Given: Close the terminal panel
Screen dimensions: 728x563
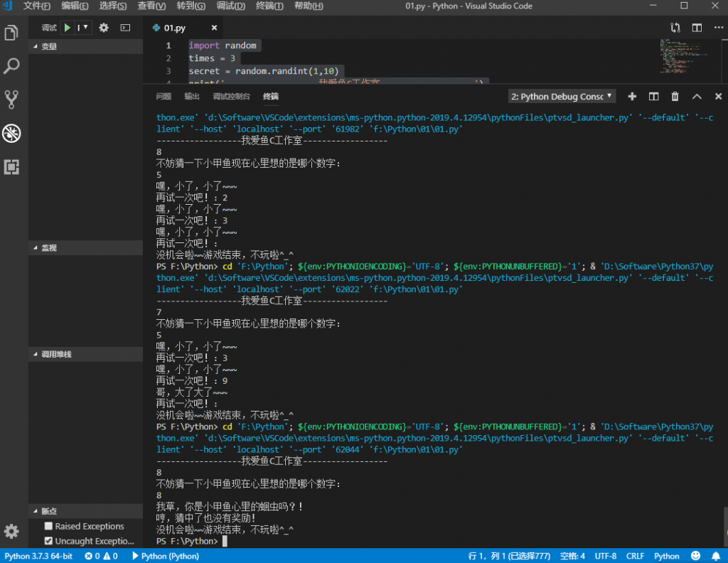Looking at the screenshot, I should point(718,96).
